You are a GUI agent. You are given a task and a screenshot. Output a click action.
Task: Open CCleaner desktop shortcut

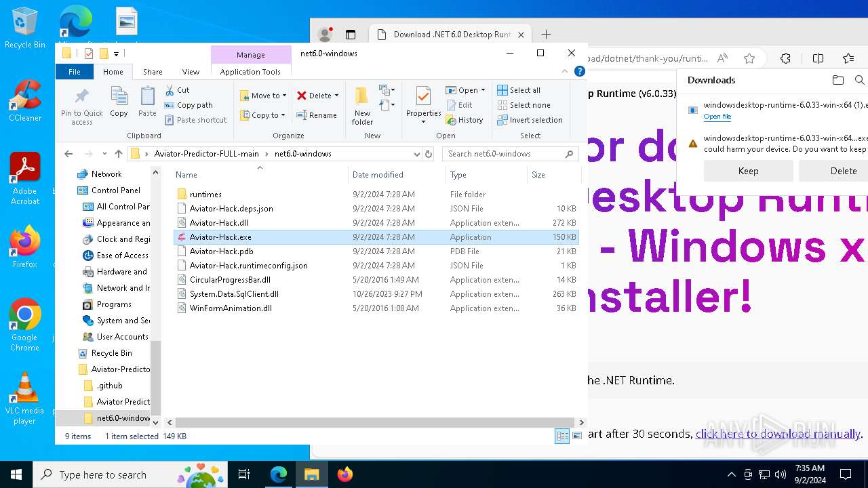(25, 102)
